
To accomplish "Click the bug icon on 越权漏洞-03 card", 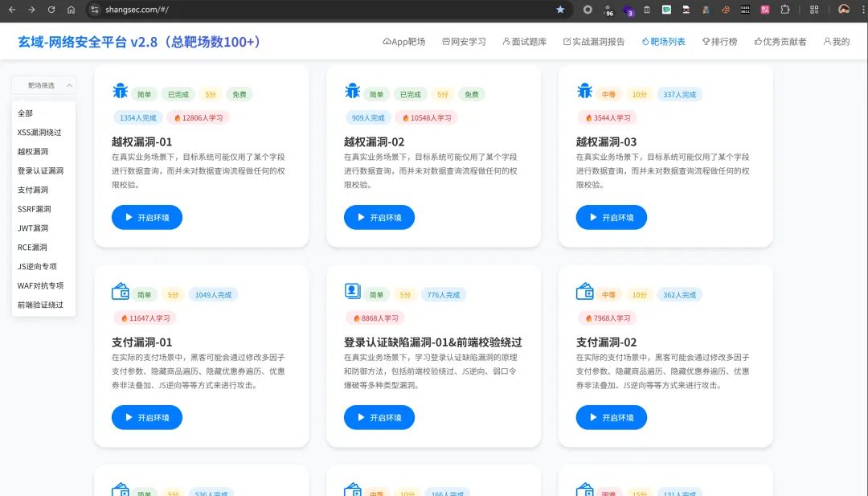I will click(x=584, y=91).
